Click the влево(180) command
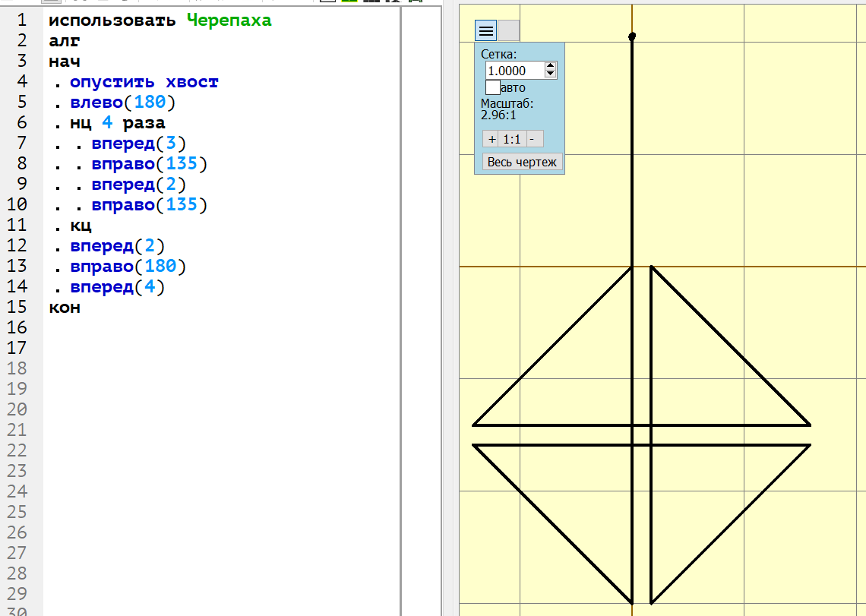Screen dimensions: 866x616 [122, 103]
